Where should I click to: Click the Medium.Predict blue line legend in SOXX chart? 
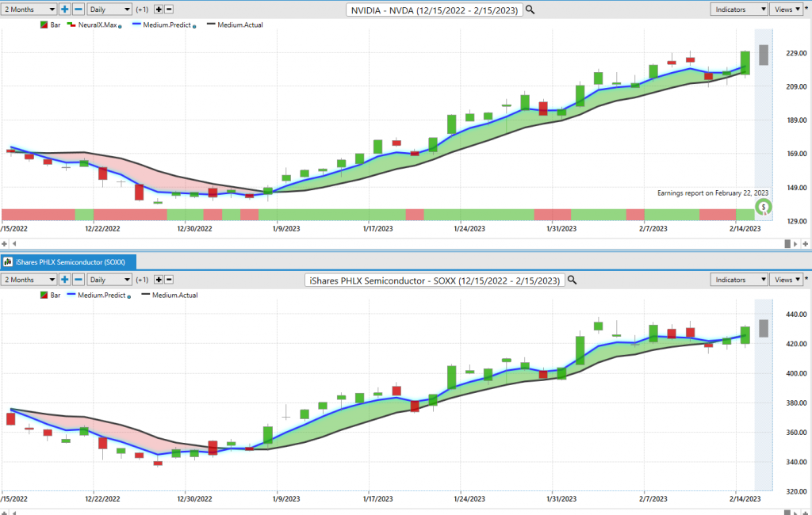(x=71, y=295)
